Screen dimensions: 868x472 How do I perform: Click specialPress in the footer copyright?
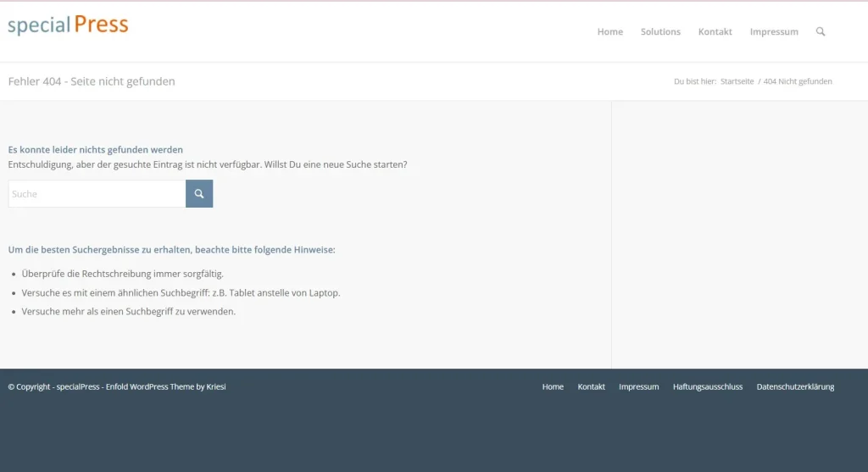(x=78, y=387)
